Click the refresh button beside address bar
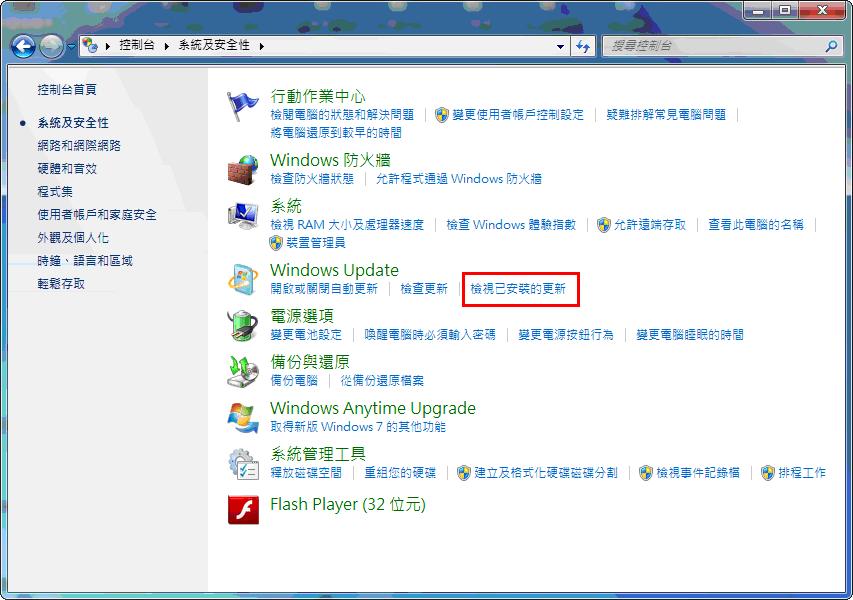This screenshot has width=853, height=600. point(583,47)
